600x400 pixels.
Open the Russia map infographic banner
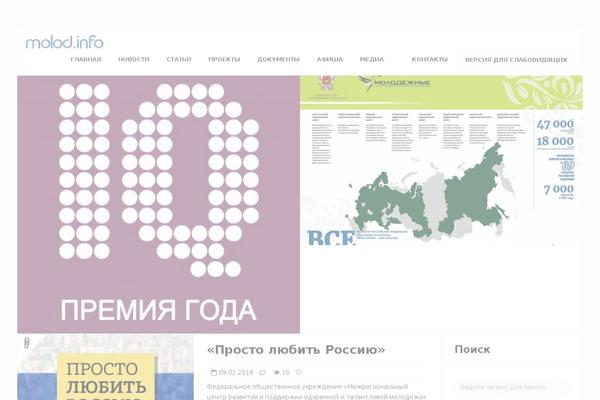click(x=441, y=161)
